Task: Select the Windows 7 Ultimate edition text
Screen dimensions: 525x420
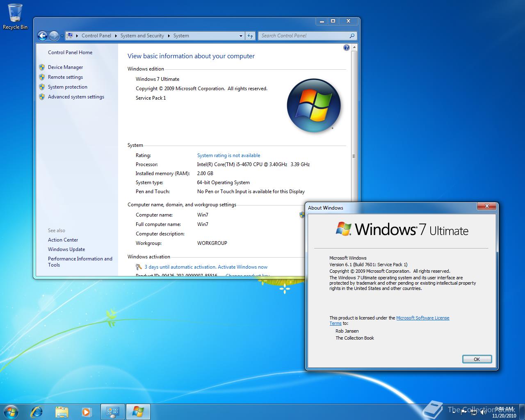Action: 157,79
